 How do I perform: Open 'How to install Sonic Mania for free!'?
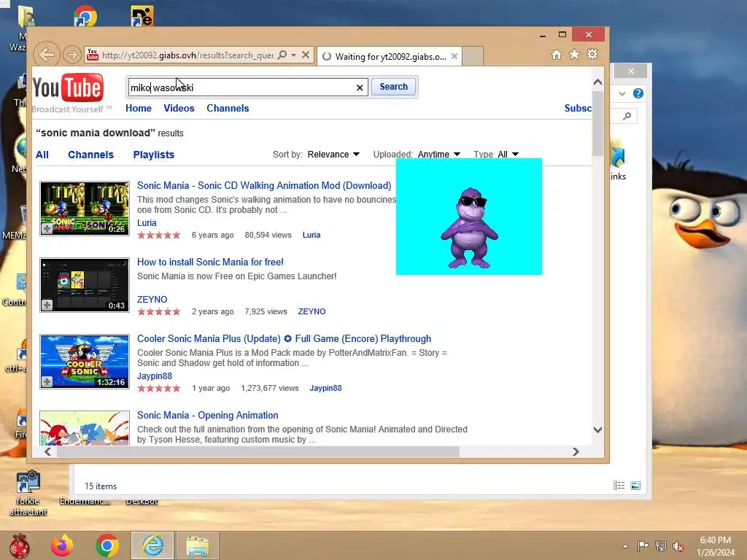tap(210, 262)
